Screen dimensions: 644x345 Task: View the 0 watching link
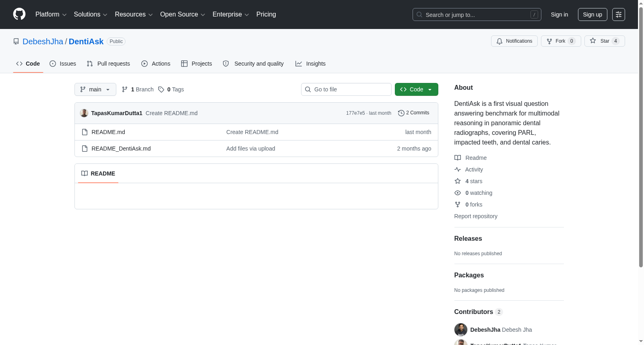tap(473, 193)
